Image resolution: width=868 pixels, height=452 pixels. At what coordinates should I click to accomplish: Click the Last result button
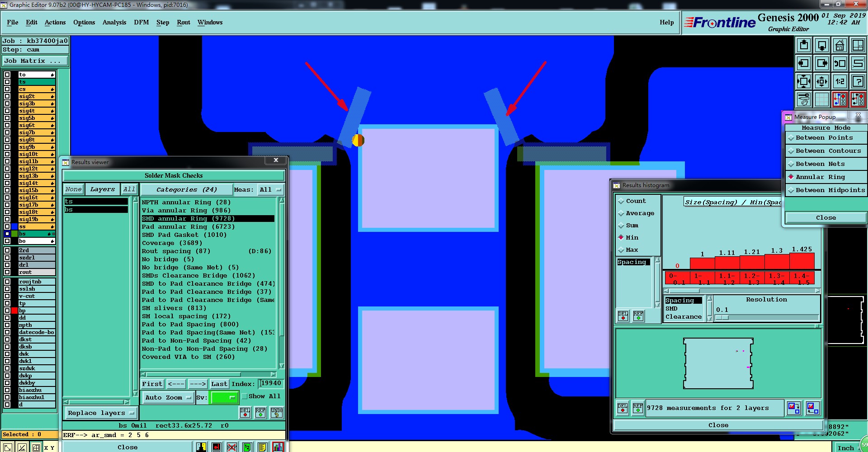coord(219,384)
